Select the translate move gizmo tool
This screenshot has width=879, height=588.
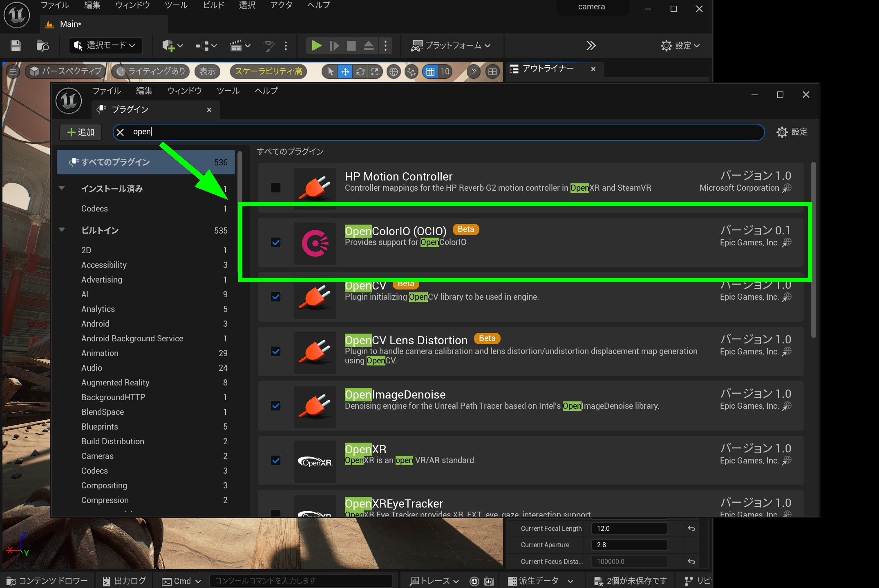(345, 72)
